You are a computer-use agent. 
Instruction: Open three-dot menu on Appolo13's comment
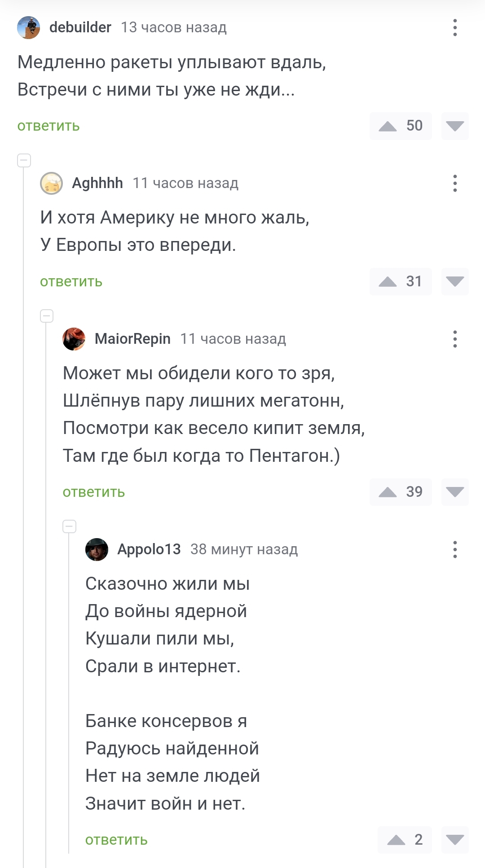click(x=455, y=549)
